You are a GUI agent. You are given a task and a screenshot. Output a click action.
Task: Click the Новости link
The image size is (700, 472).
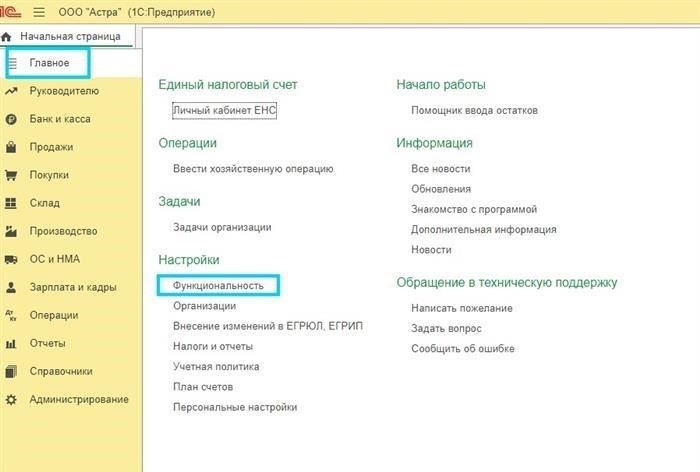click(431, 250)
